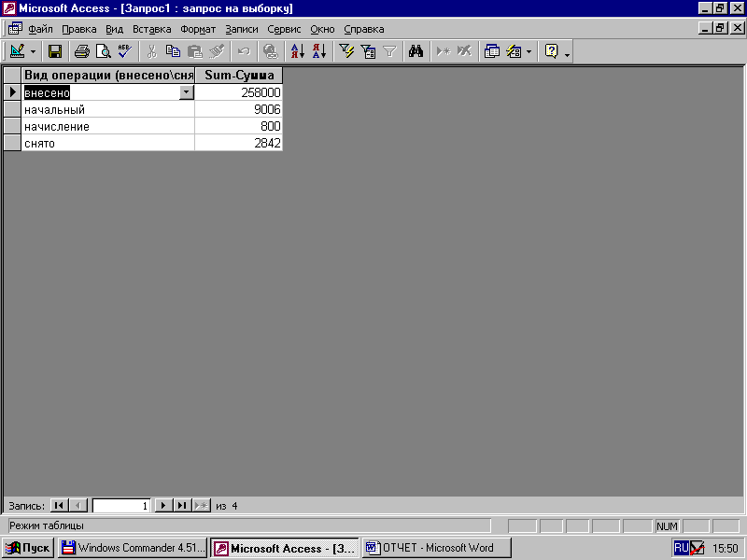Click the Filter by Selection icon
The height and width of the screenshot is (560, 747).
pos(346,51)
